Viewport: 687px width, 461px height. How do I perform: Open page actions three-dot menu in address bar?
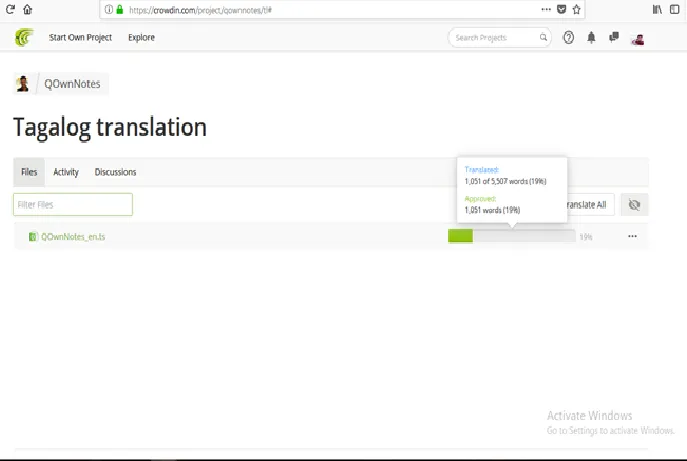pos(546,9)
